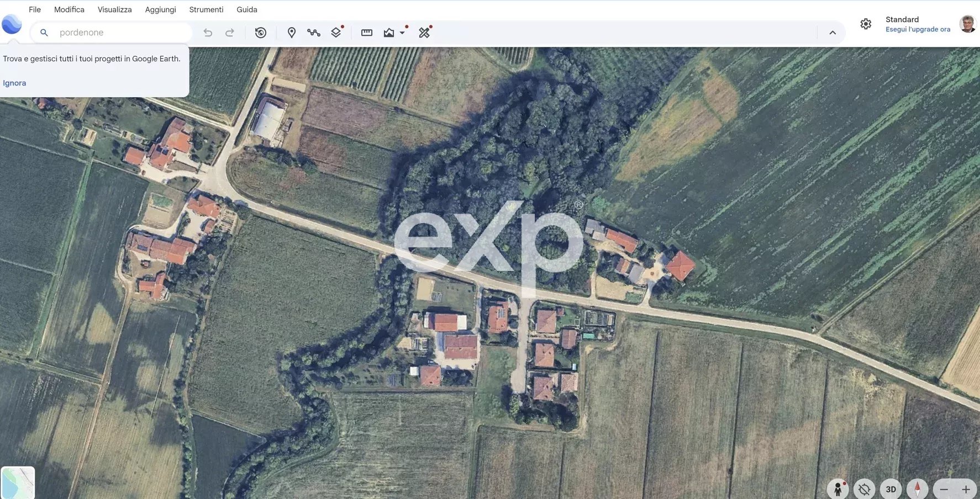This screenshot has height=499, width=980.
Task: Open the design drafting tools icon
Action: point(424,33)
